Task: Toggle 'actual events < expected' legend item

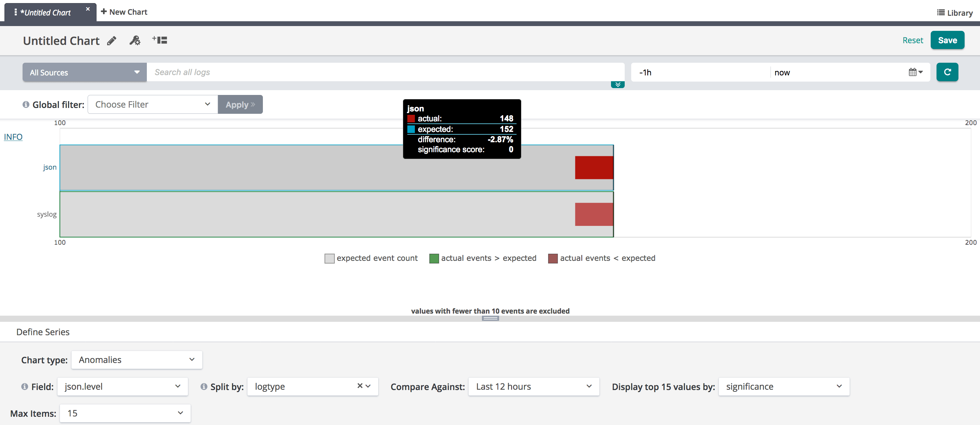Action: point(601,258)
